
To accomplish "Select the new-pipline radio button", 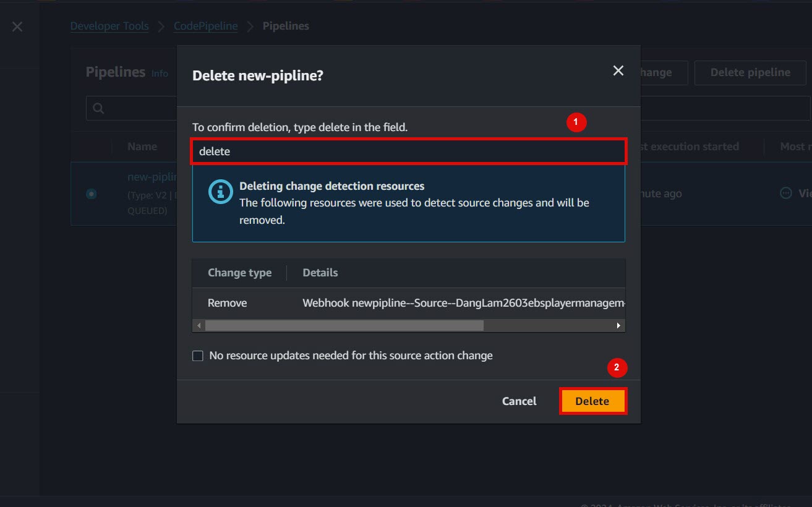I will 92,194.
